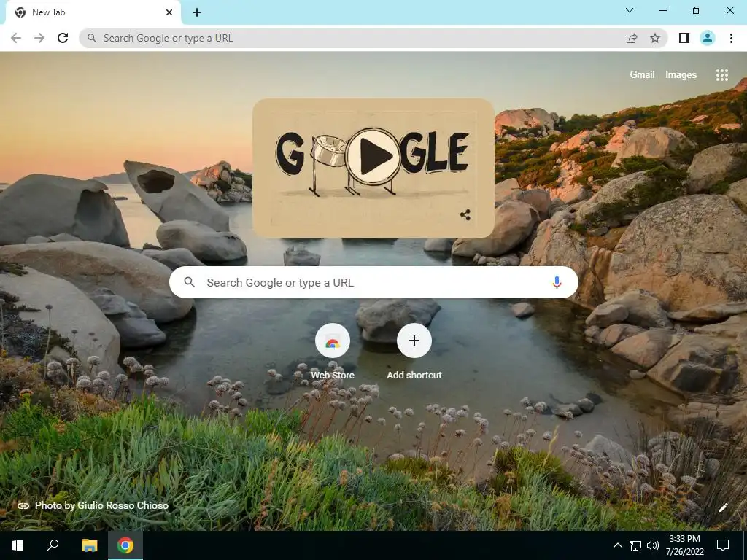Open Chrome's three-dot menu
The height and width of the screenshot is (560, 747).
pyautogui.click(x=731, y=38)
